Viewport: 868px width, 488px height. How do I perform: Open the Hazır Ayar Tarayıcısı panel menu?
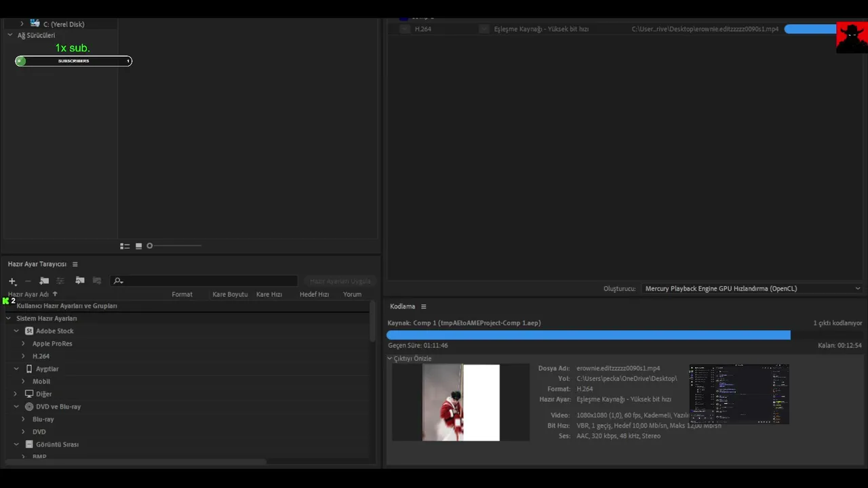[75, 264]
